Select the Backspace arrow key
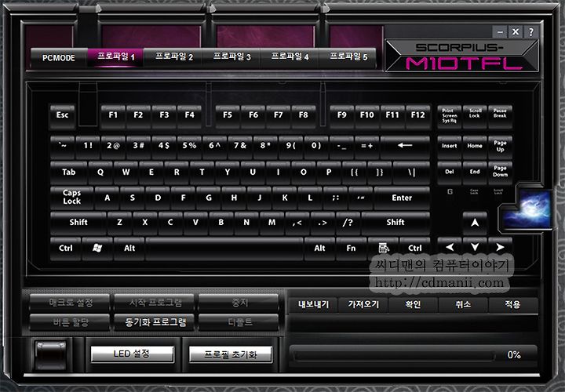Screen dimensions: 565x392 click(x=405, y=146)
